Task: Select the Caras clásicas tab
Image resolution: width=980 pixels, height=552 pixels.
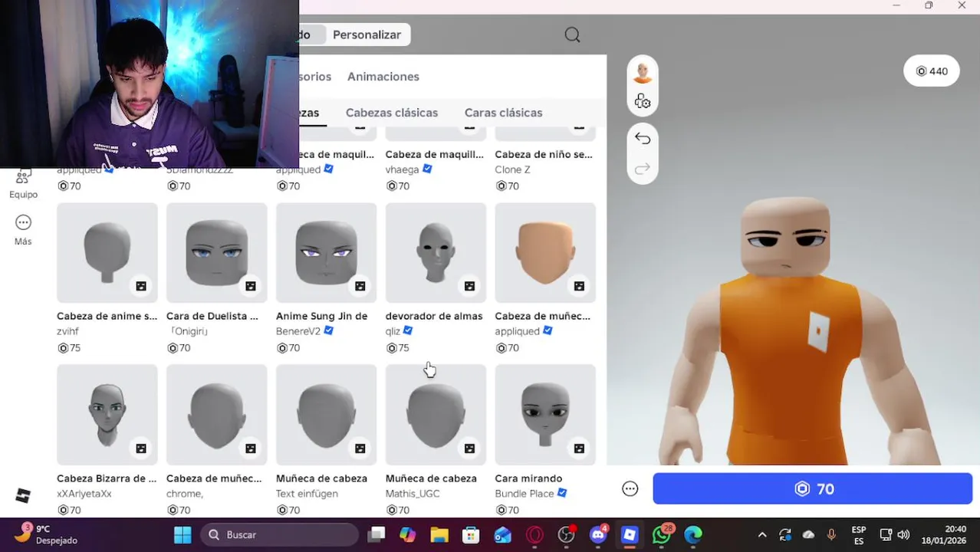Action: point(503,113)
